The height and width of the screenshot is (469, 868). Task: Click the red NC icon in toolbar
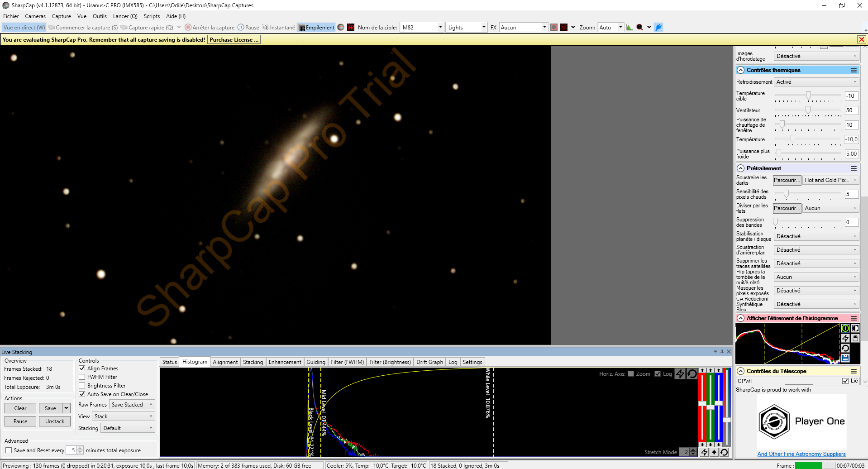pyautogui.click(x=351, y=27)
